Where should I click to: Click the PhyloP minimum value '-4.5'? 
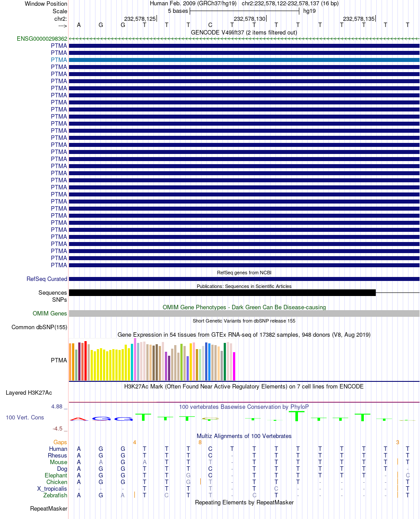pos(57,429)
